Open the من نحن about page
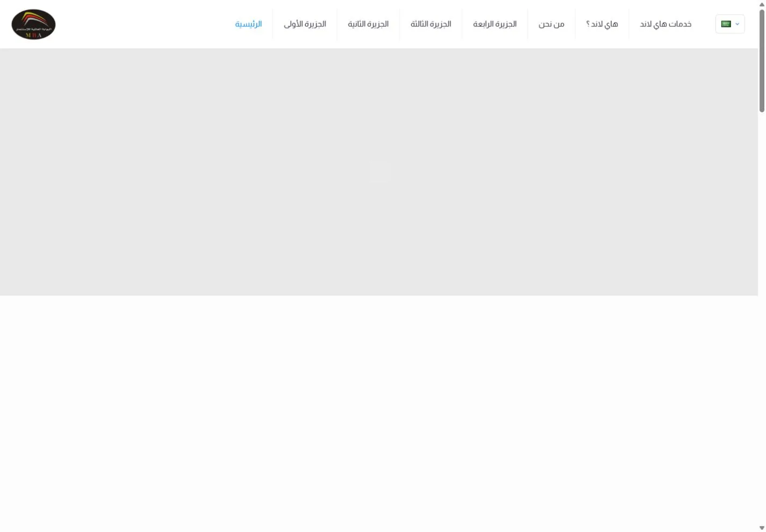Image resolution: width=766 pixels, height=532 pixels. tap(552, 24)
